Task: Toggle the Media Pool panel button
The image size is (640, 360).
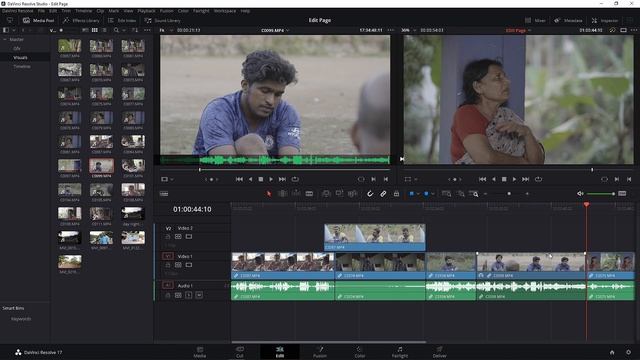Action: pyautogui.click(x=38, y=20)
